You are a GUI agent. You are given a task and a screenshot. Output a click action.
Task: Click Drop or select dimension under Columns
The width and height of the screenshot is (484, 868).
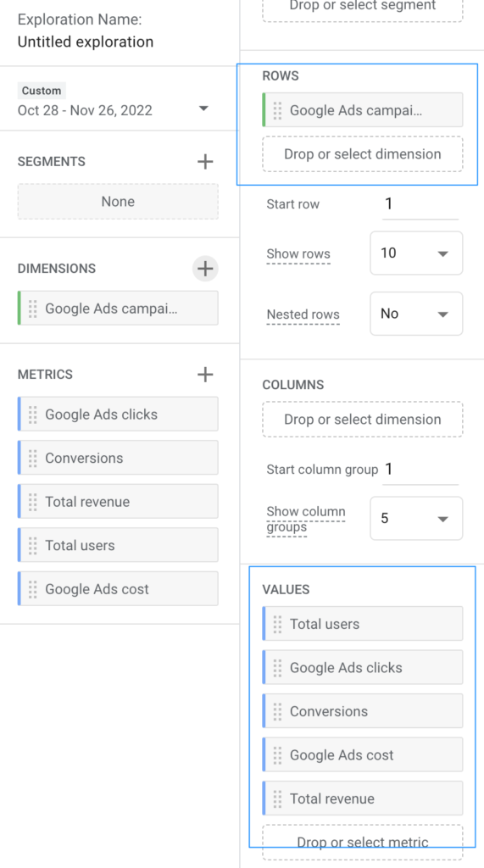(363, 419)
